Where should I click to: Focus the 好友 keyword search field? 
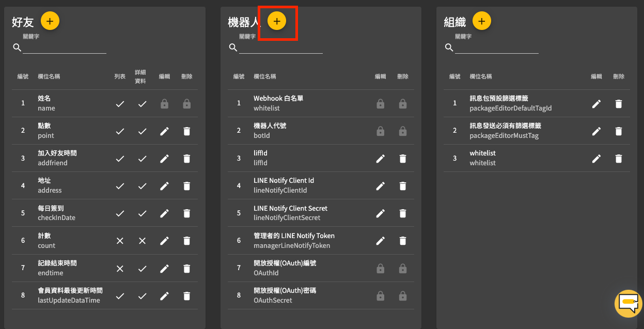(65, 48)
